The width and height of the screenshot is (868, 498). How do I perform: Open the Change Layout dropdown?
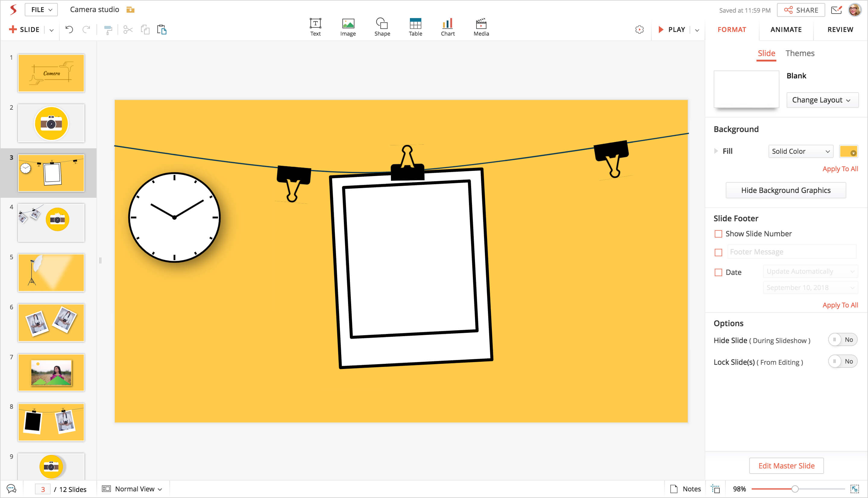coord(822,100)
